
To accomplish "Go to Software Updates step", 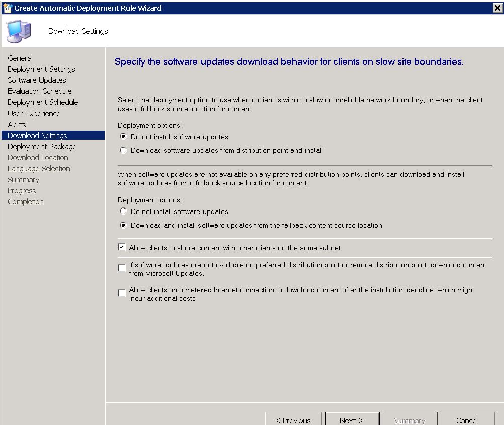I will tap(37, 80).
